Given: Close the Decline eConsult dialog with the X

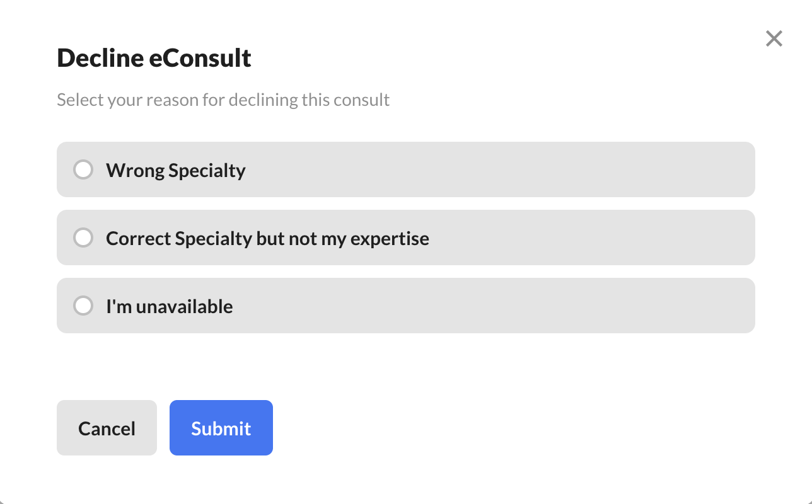Looking at the screenshot, I should pyautogui.click(x=774, y=38).
